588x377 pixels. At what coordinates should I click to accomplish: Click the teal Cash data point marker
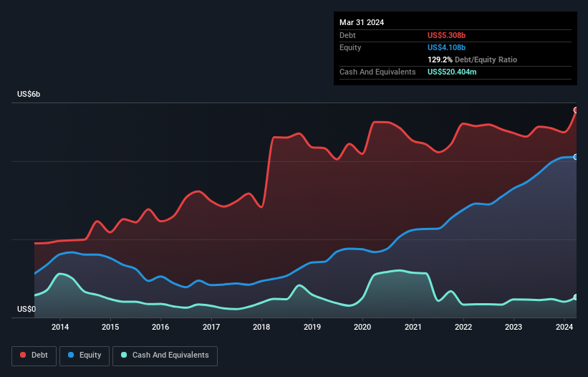[576, 297]
